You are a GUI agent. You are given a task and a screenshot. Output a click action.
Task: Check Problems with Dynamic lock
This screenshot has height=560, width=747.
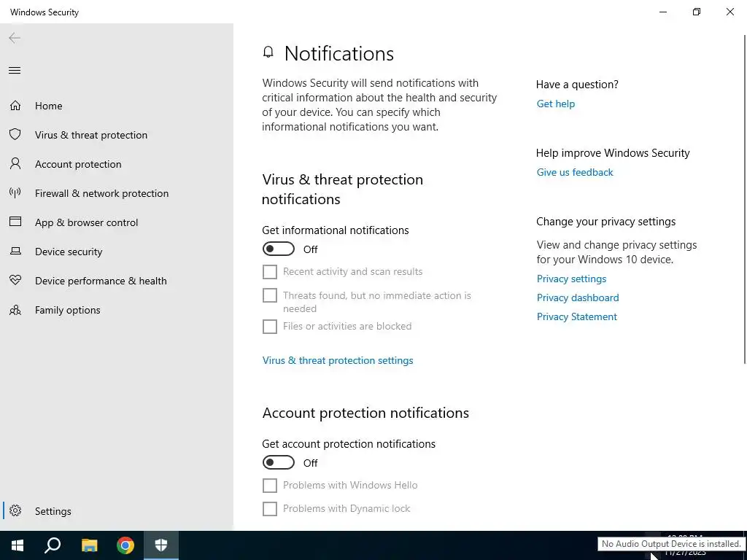click(x=270, y=508)
